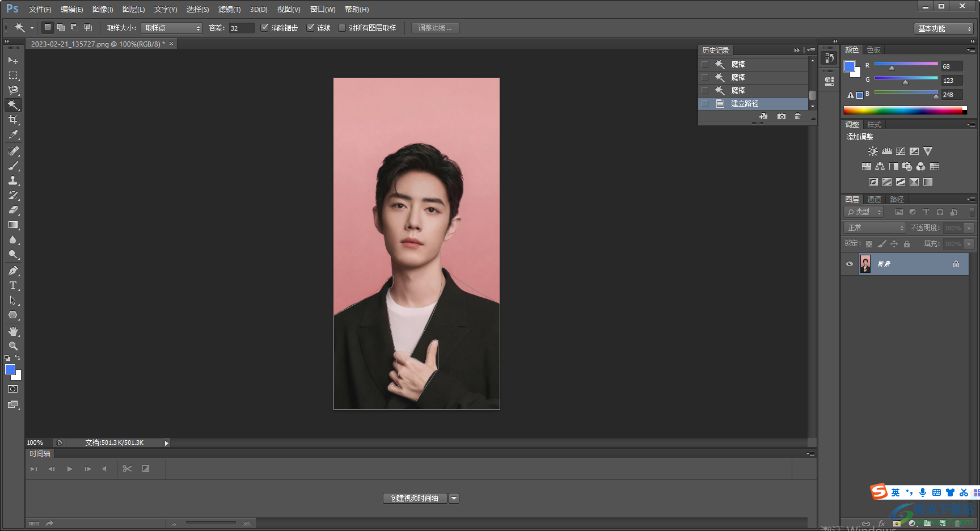Toggle the 消除锯齿 anti-alias checkbox
The image size is (980, 531).
[265, 28]
